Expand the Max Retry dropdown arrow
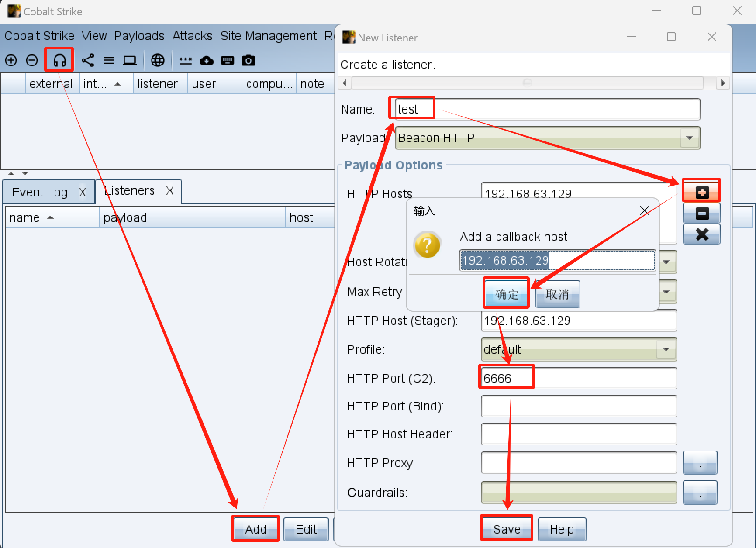756x548 pixels. [666, 291]
